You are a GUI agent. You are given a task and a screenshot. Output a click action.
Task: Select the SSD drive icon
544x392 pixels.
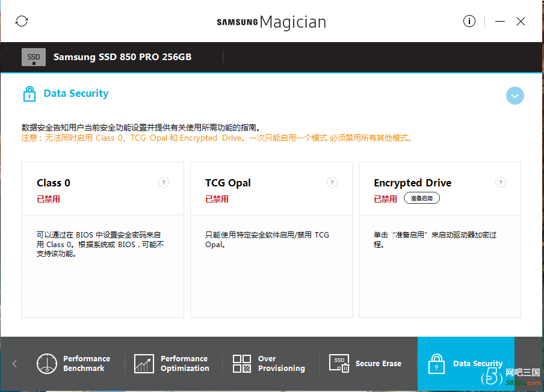pos(34,57)
